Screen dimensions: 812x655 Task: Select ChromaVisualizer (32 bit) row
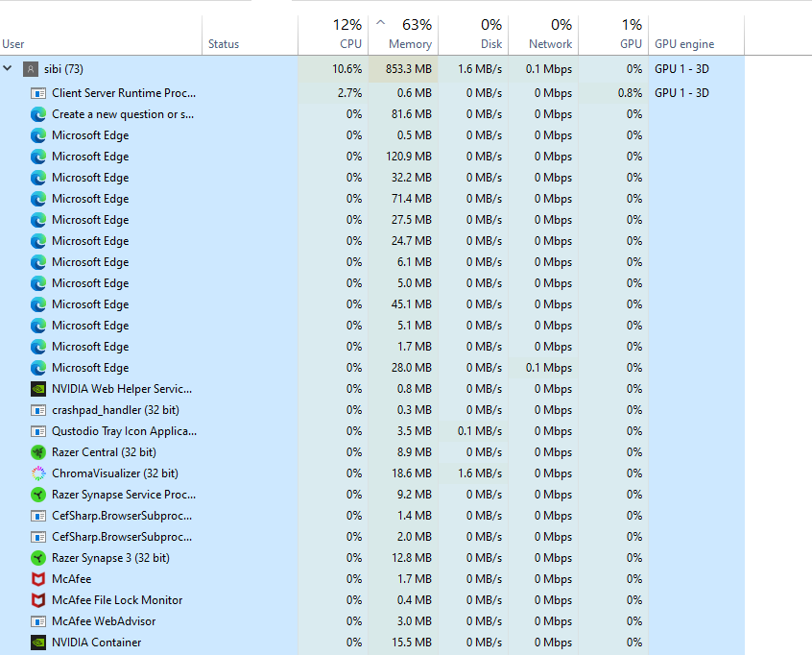(372, 473)
